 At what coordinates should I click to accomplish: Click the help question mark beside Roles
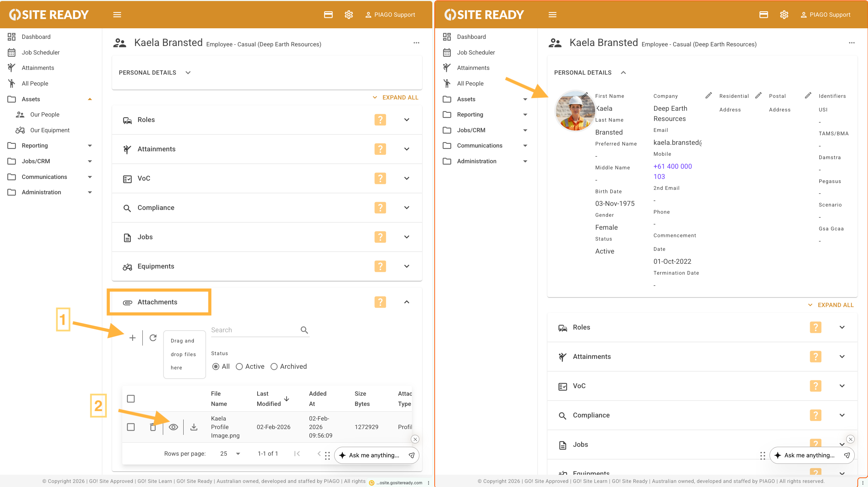(x=380, y=120)
